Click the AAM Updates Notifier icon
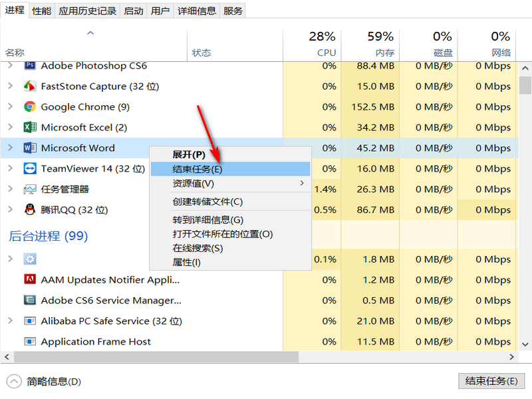 pos(29,280)
